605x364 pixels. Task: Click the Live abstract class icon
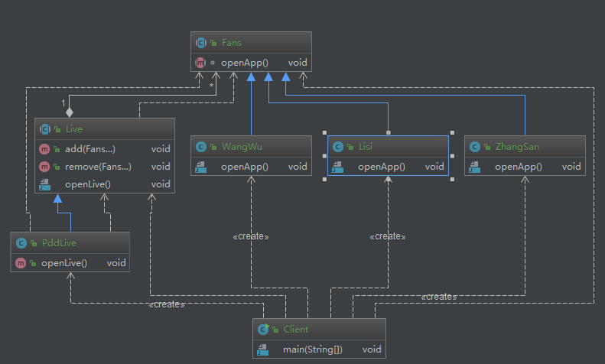(45, 129)
